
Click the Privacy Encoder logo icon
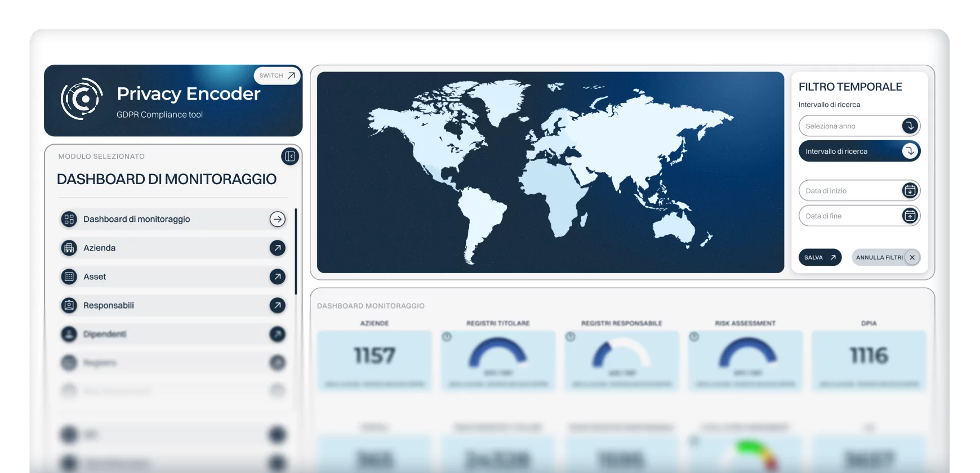coord(82,99)
